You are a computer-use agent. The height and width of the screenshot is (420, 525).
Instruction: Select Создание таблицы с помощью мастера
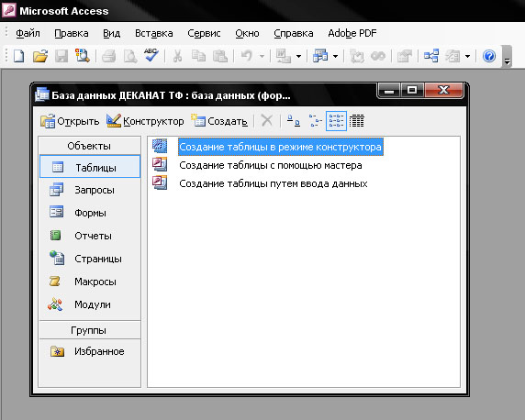point(271,165)
